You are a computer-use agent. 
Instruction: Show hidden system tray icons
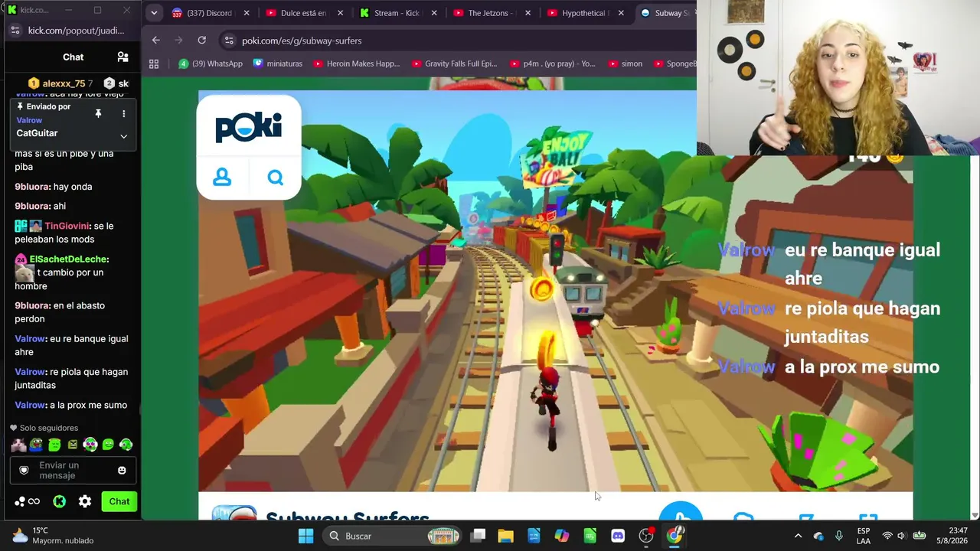798,536
